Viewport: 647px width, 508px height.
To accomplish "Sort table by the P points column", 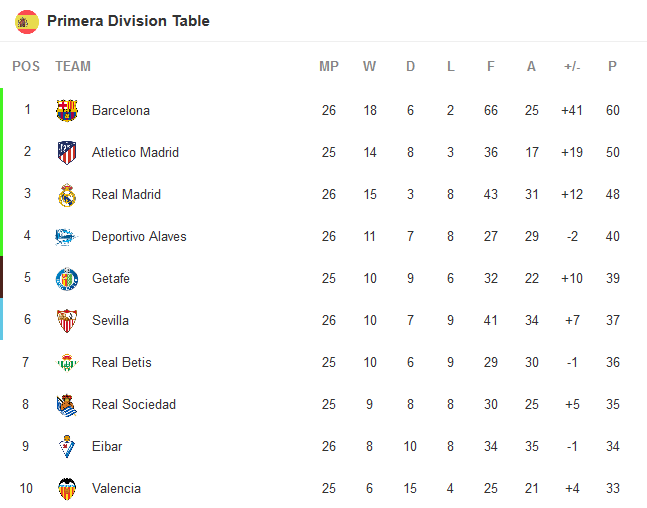I will click(612, 67).
